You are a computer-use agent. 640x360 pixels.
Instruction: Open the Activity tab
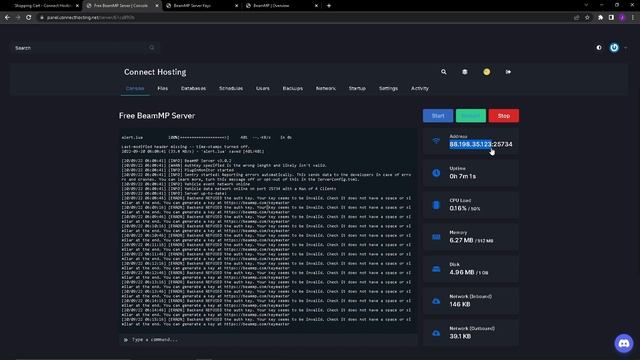click(x=420, y=89)
